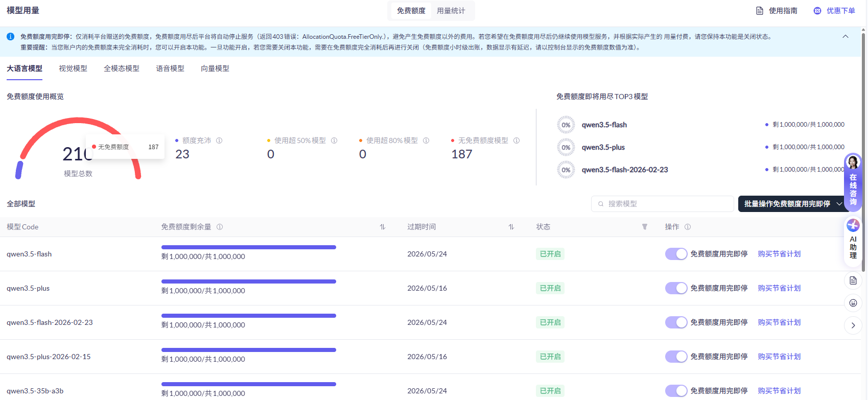Collapse the blue notice banner
868x400 pixels.
pos(846,37)
